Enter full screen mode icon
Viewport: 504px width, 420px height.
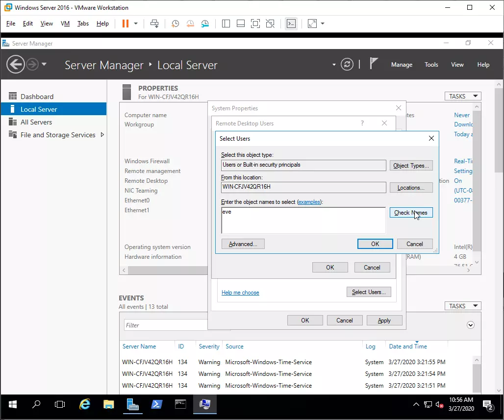[x=255, y=24]
